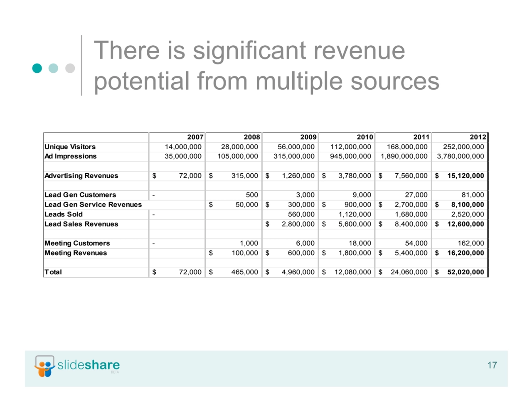Select the Ad Impressions row label
The height and width of the screenshot is (411, 532).
(x=70, y=156)
